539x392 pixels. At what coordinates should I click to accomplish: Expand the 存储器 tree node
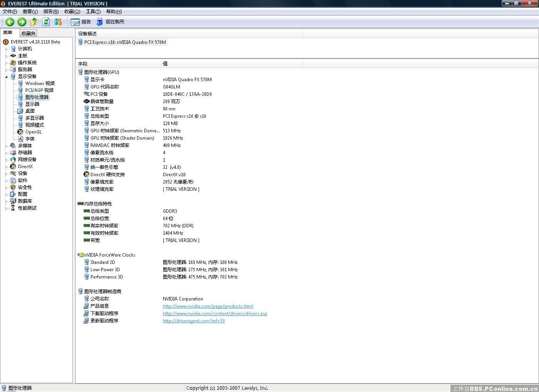pos(6,153)
